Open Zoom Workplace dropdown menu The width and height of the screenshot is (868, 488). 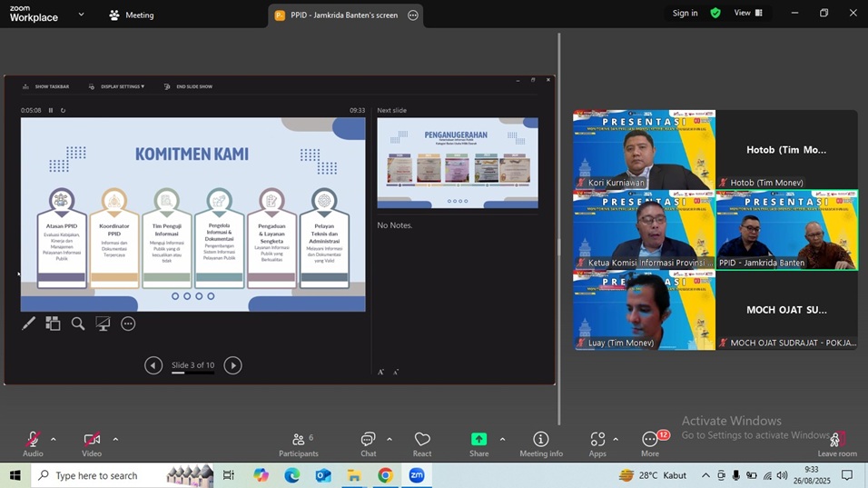82,15
